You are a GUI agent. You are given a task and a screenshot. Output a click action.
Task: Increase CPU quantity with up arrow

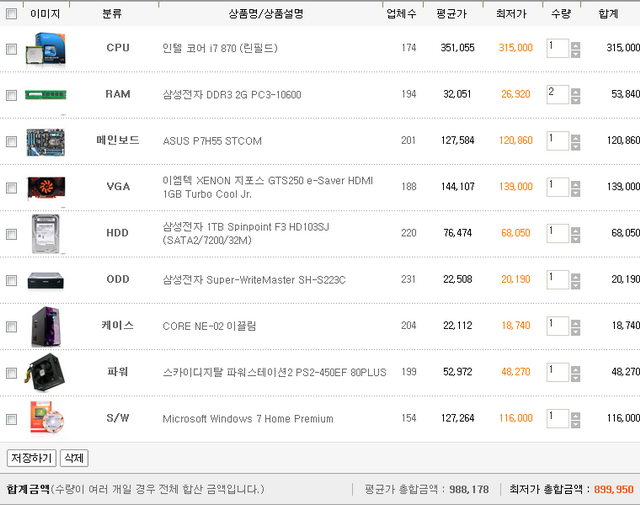coord(576,45)
